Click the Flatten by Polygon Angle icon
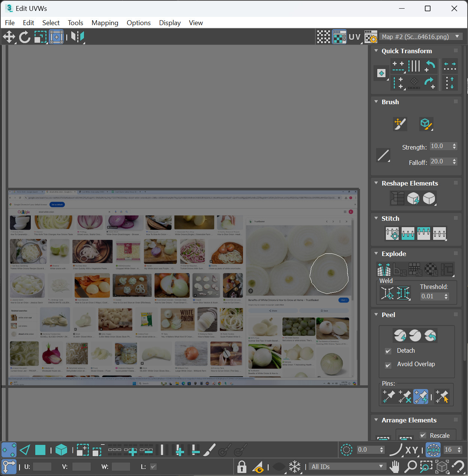The image size is (468, 476). [399, 269]
